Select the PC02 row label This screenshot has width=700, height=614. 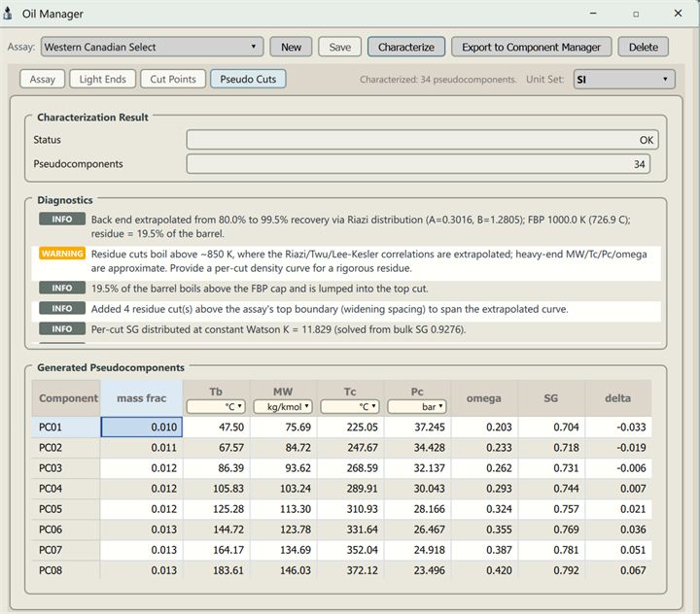[66, 448]
